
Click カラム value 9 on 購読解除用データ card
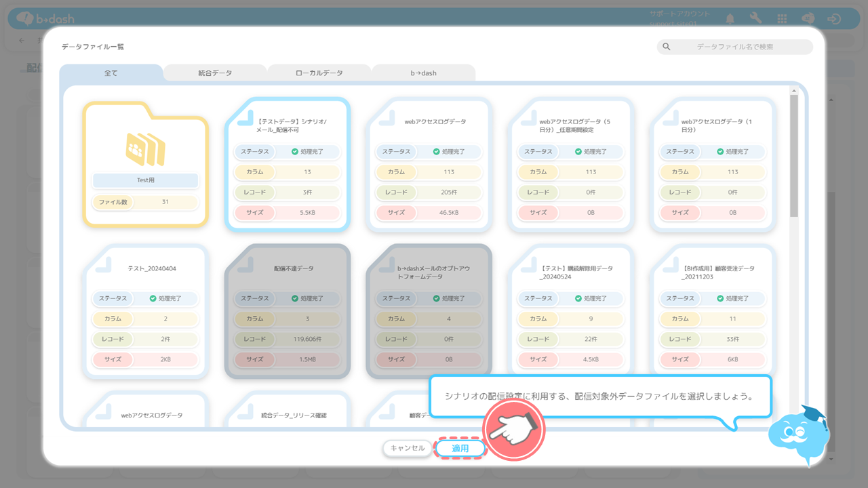(x=591, y=319)
